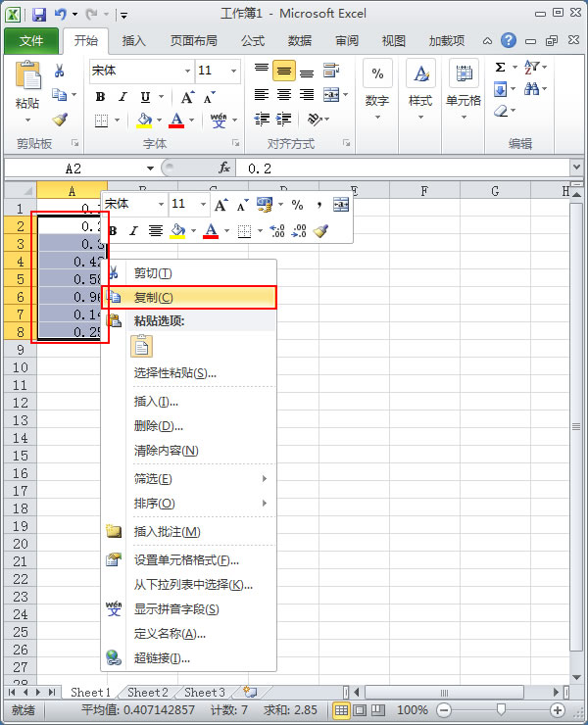588x725 pixels.
Task: Switch to Page Layout view in status bar
Action: pyautogui.click(x=360, y=709)
